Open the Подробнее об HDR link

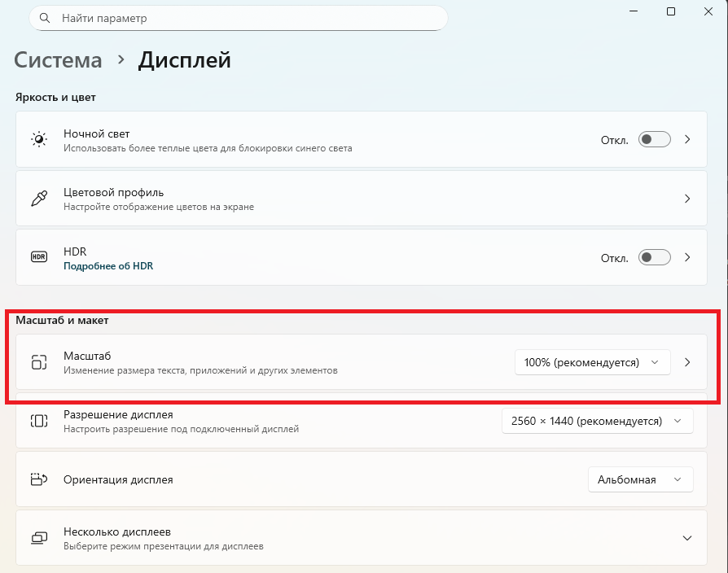point(108,266)
